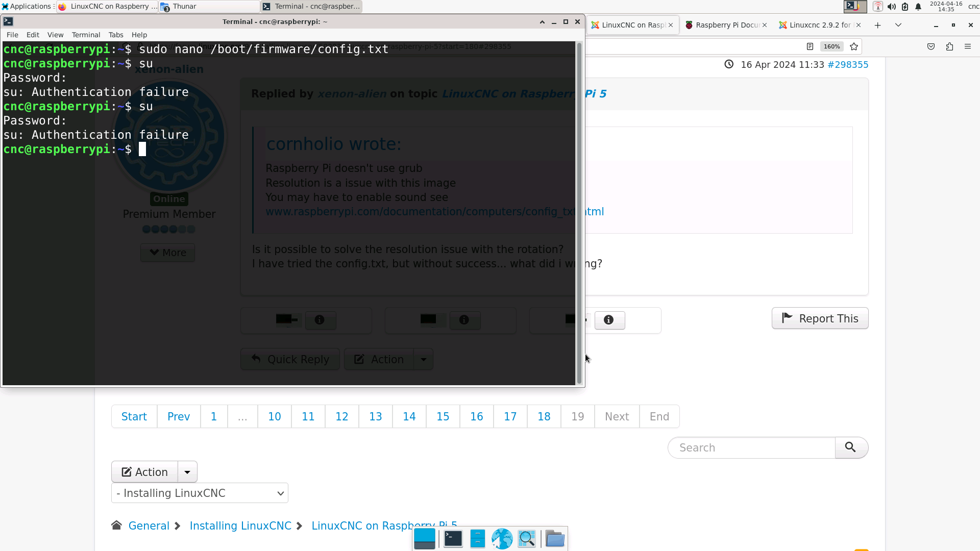
Task: Open the power manager battery icon
Action: (905, 6)
